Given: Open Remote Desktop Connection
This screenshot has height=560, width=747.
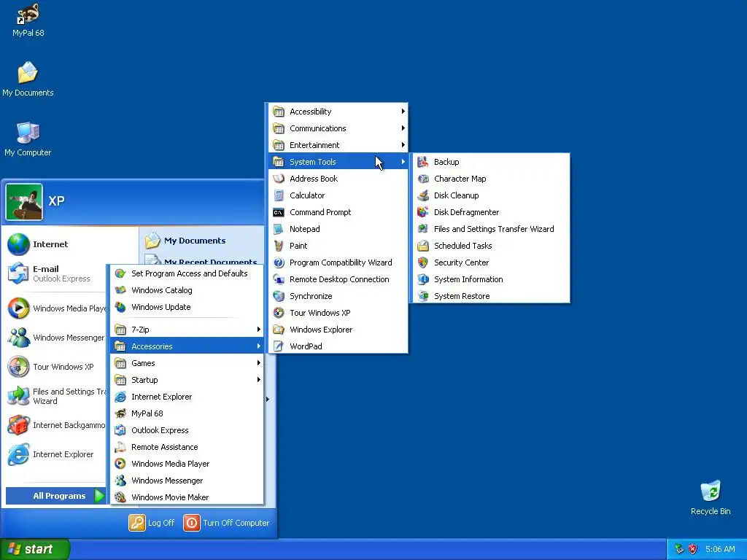Looking at the screenshot, I should (x=338, y=279).
